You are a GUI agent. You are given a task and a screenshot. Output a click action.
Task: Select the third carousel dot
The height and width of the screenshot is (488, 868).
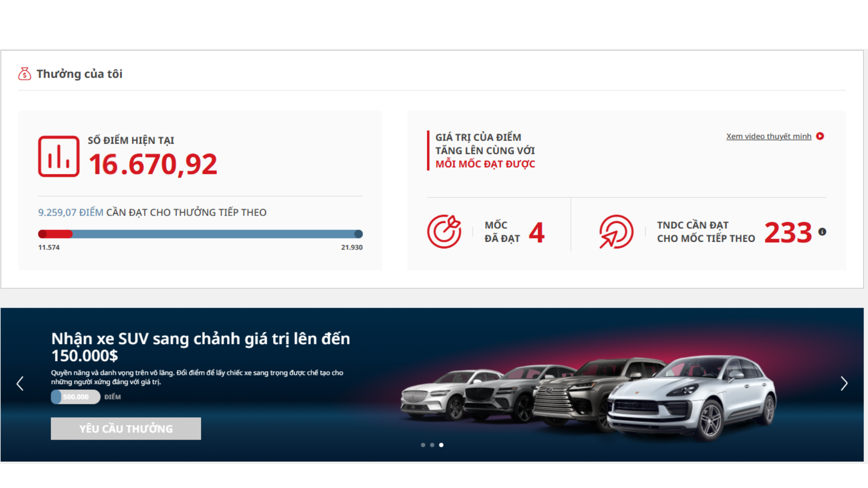pyautogui.click(x=441, y=445)
